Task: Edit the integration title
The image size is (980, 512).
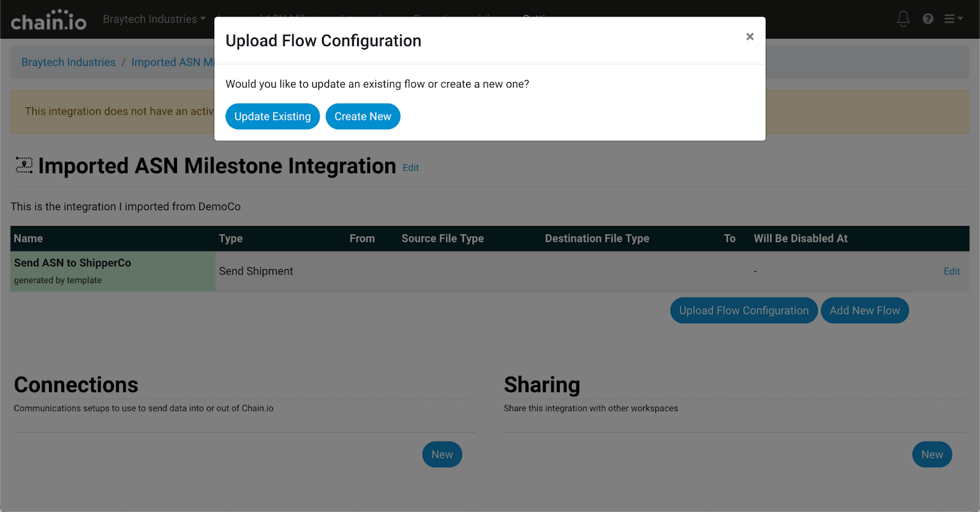Action: coord(410,168)
